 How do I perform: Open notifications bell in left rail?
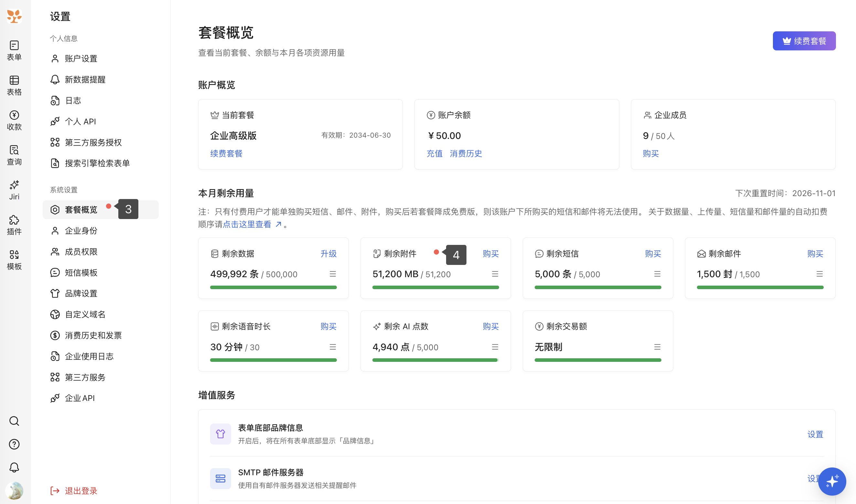pos(14,468)
